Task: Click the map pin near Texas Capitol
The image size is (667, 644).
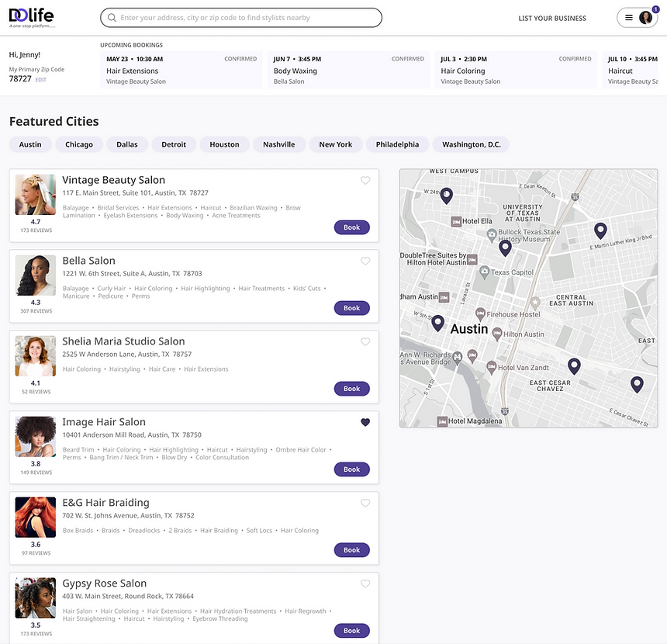Action: pyautogui.click(x=506, y=248)
